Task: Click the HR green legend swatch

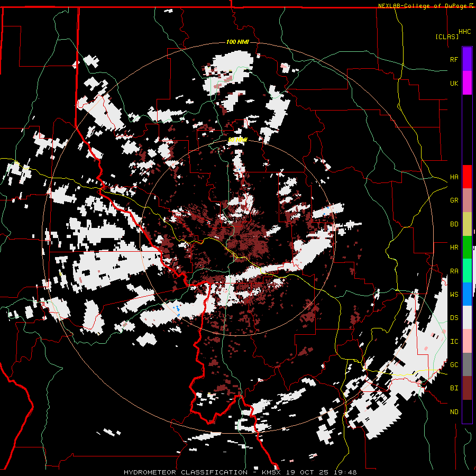Action: [x=467, y=248]
